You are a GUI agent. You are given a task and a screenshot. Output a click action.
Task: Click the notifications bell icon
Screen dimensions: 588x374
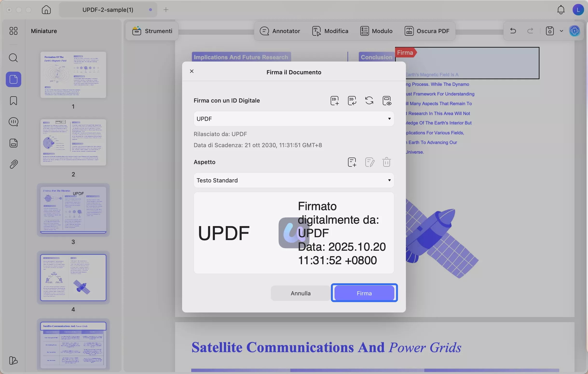point(561,10)
